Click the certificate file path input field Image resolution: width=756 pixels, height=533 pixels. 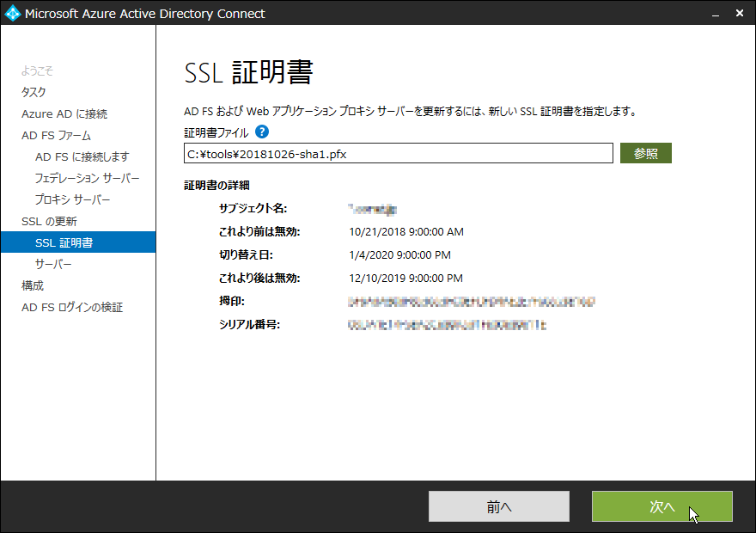[x=399, y=153]
